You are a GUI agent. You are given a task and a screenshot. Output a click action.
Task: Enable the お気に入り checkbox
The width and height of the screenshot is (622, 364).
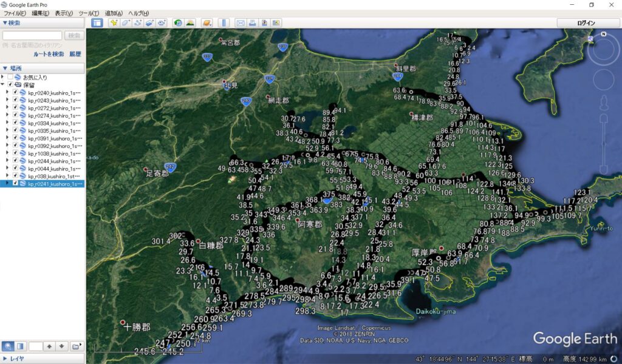click(10, 78)
